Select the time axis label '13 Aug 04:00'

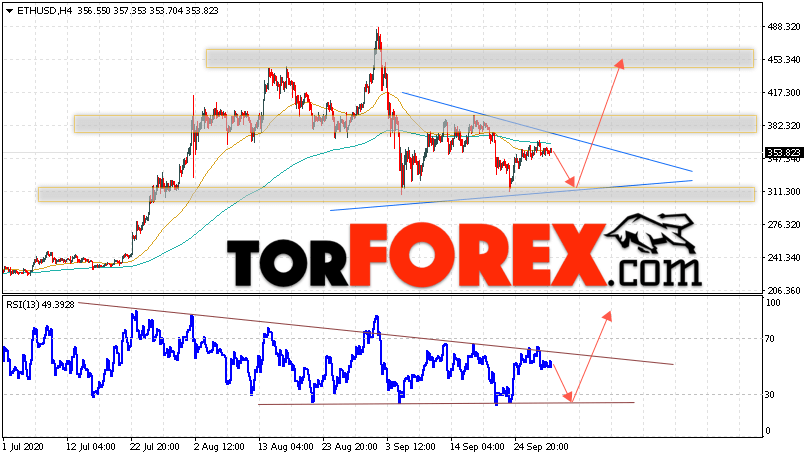[x=285, y=446]
